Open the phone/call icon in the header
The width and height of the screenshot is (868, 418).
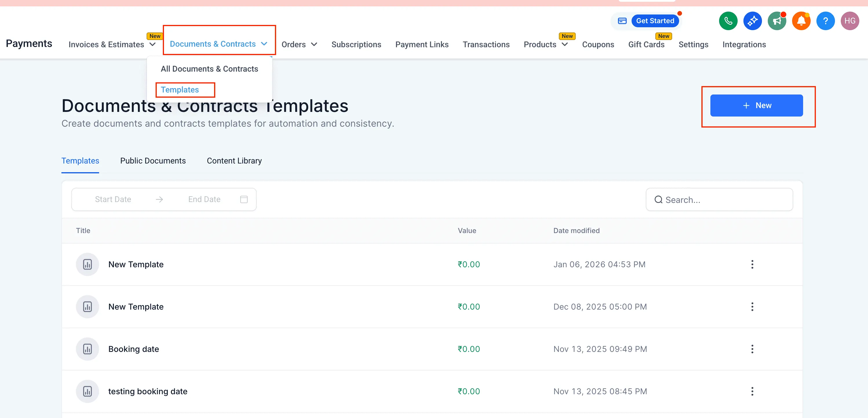(x=728, y=21)
